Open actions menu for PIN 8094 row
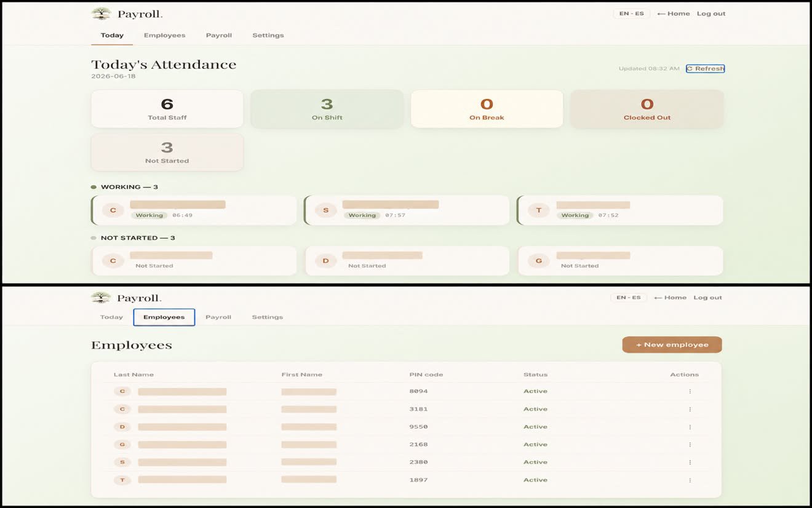This screenshot has width=812, height=508. [x=690, y=391]
